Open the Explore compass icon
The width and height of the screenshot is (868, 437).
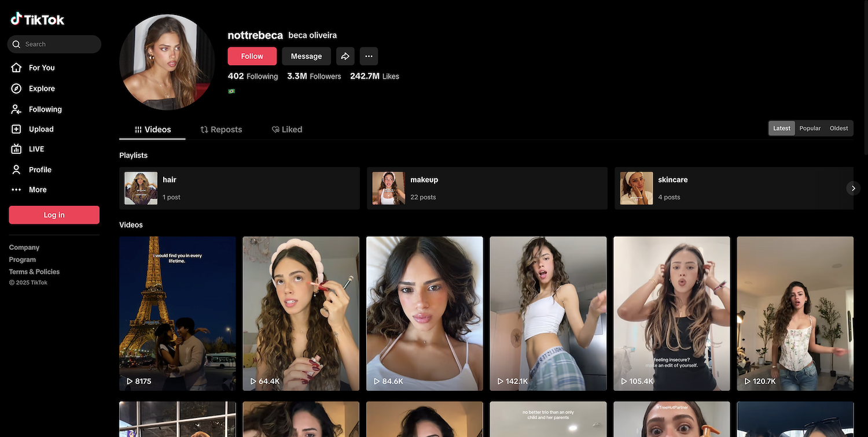coord(17,88)
